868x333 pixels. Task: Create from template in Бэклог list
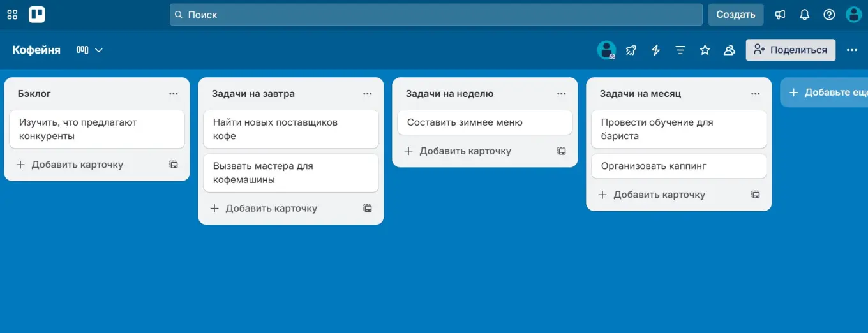pyautogui.click(x=174, y=165)
